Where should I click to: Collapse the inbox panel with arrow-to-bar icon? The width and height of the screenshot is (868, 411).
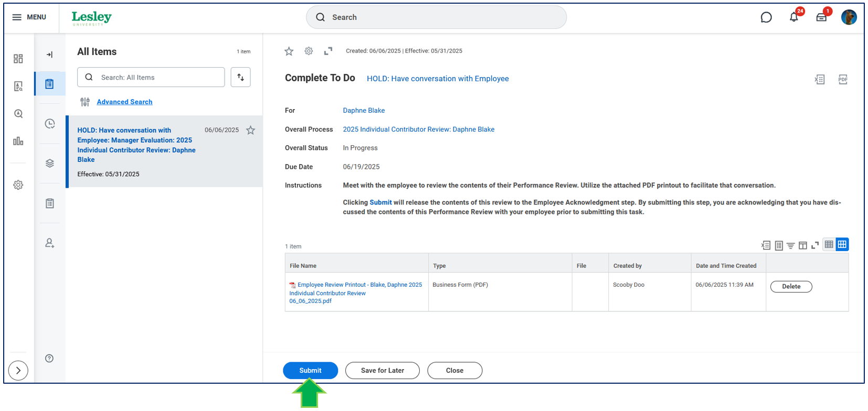(x=50, y=55)
